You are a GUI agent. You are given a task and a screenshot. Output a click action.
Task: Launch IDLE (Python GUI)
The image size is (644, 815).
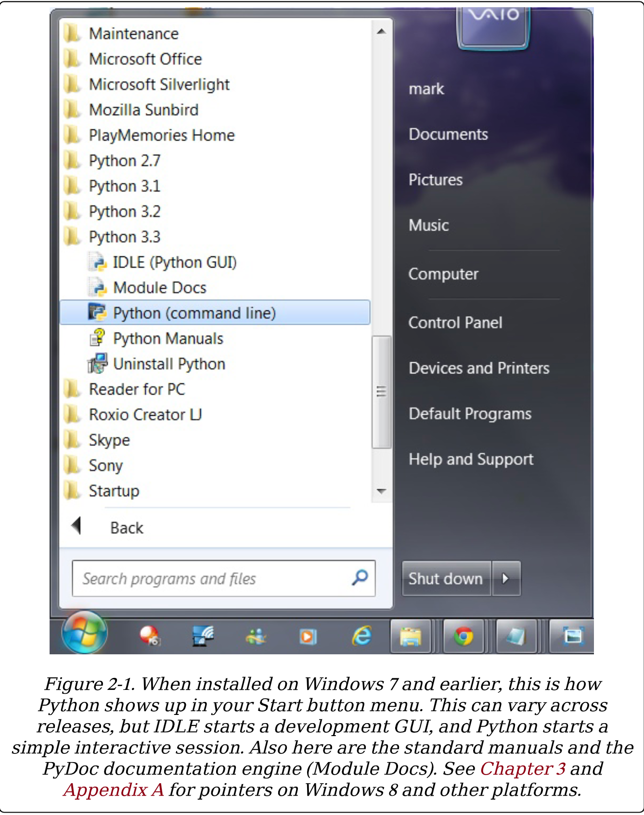click(174, 262)
